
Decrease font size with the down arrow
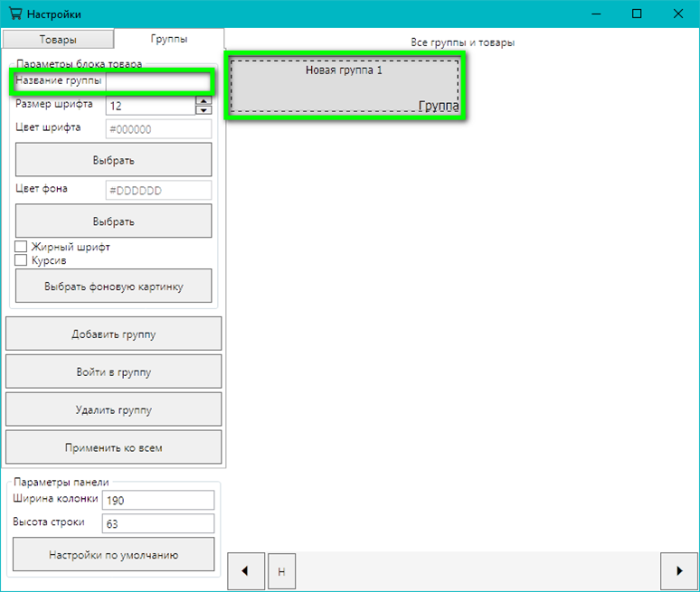204,110
